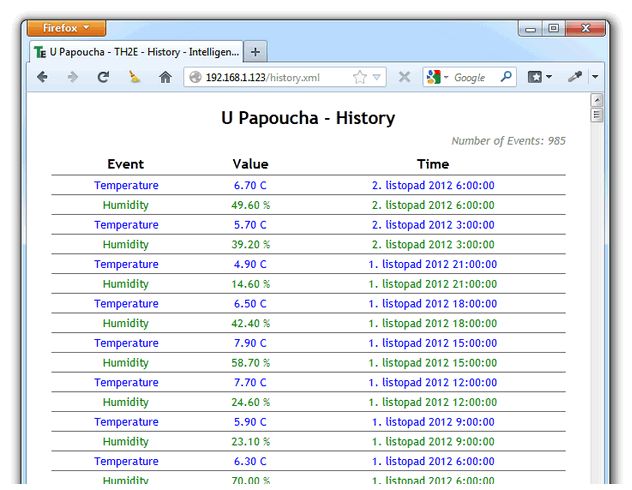Viewport: 632px width, 490px height.
Task: Click the 49.60 % Humidity value
Action: [250, 205]
